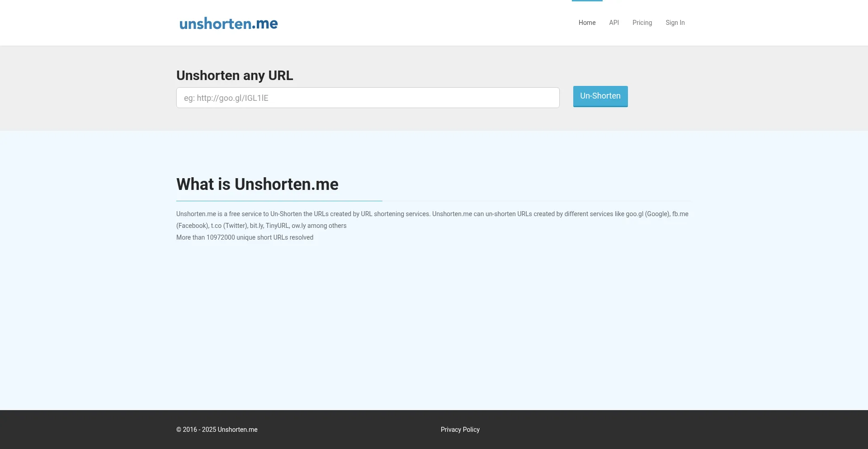The image size is (868, 449).
Task: Click inside the goo.gl example field
Action: pos(368,98)
